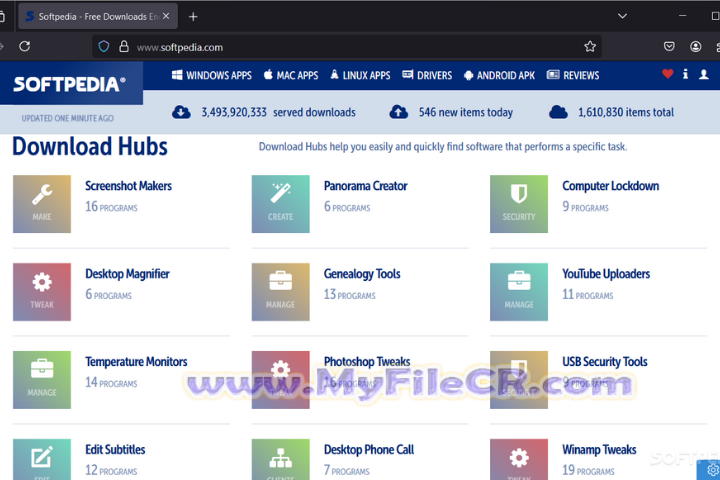Click the user profile icon in header
This screenshot has height=480, width=720.
pyautogui.click(x=703, y=74)
